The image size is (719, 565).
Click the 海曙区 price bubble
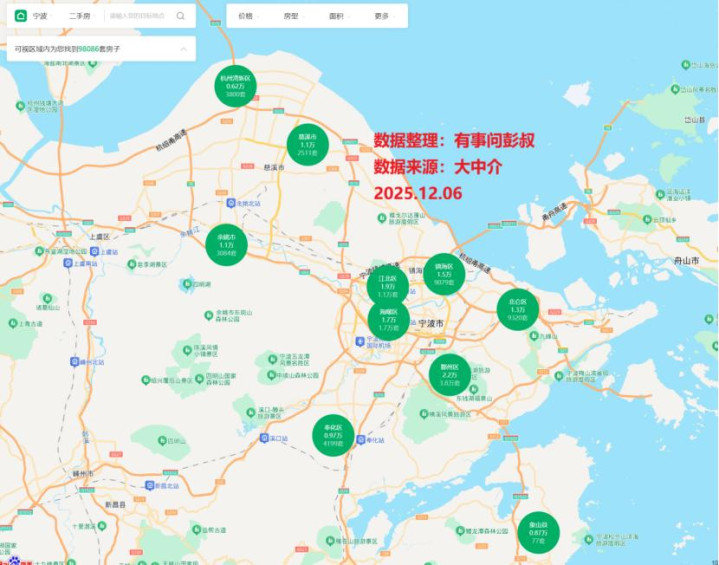click(388, 320)
